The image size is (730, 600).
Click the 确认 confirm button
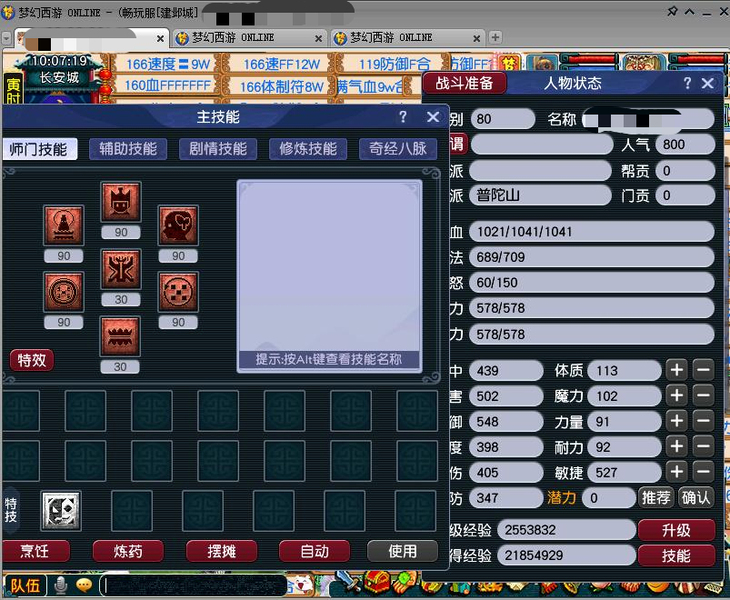coord(696,498)
